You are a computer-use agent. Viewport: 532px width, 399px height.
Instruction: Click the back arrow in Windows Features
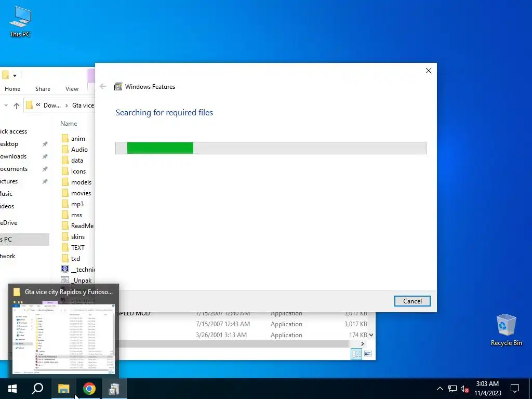tap(103, 87)
